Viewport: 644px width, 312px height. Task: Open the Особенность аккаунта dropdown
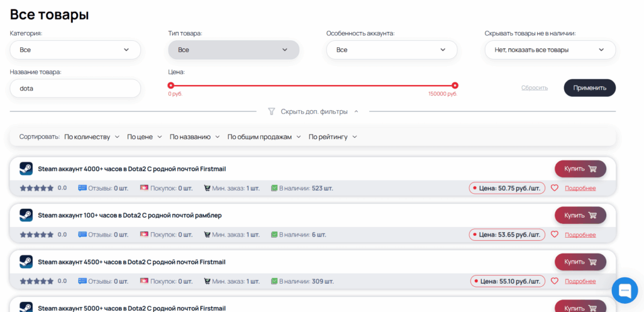click(392, 50)
